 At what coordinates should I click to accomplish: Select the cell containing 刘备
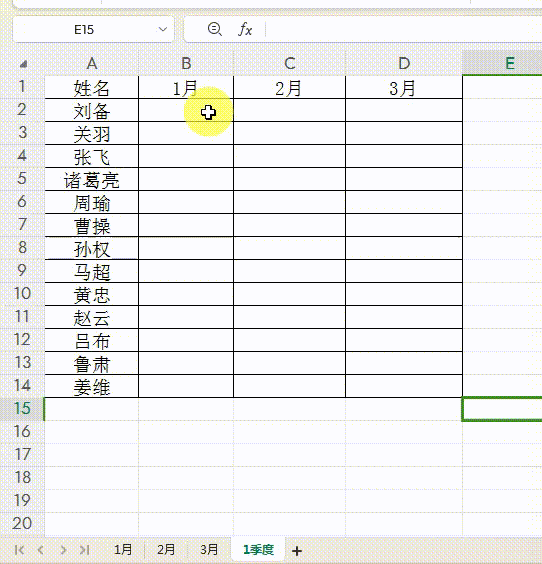(92, 110)
